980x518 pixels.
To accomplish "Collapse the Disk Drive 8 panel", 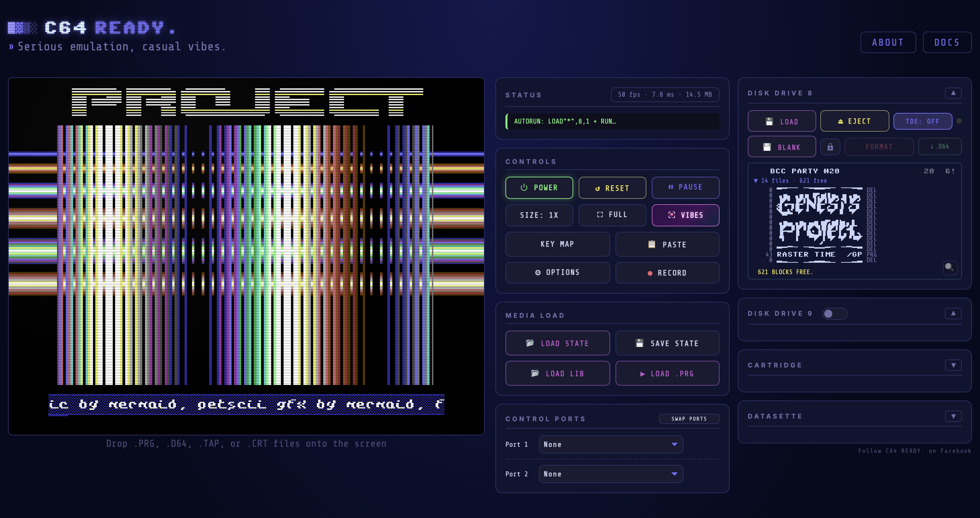I will 953,93.
